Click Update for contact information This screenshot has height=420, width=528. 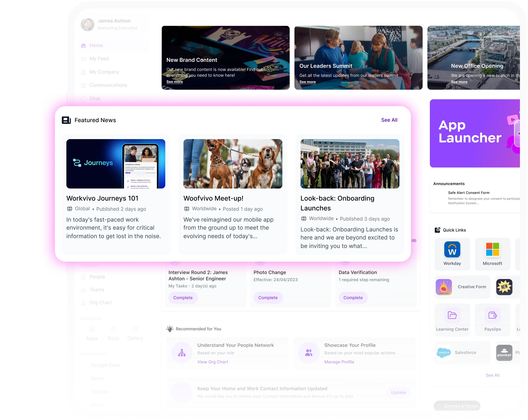398,392
